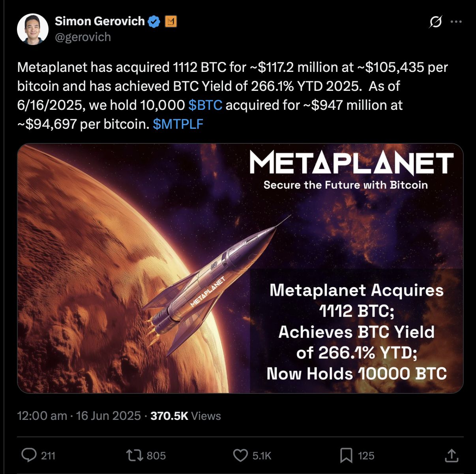Click the 12:00 am 16 Jun 2025 timestamp
Image resolution: width=476 pixels, height=474 pixels.
pyautogui.click(x=79, y=416)
